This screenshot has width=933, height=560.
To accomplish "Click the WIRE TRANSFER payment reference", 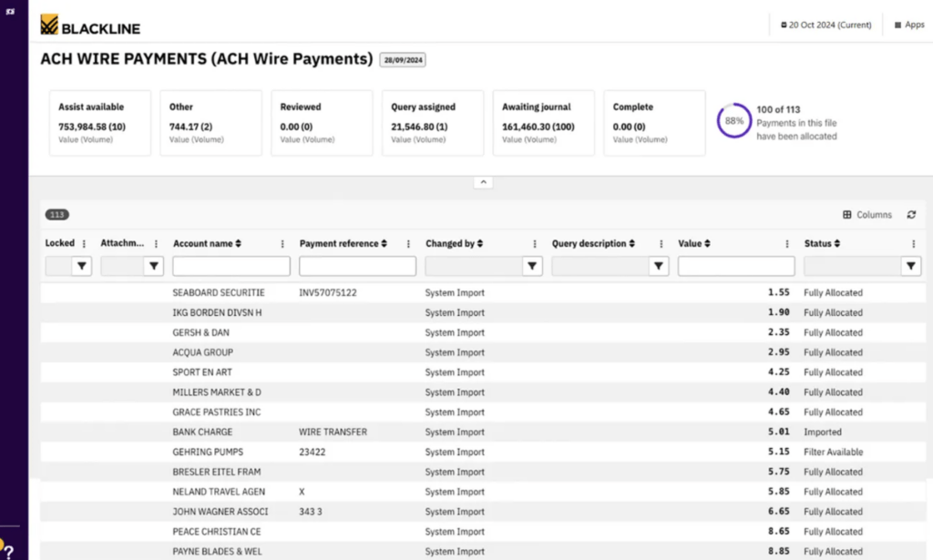I will [333, 433].
